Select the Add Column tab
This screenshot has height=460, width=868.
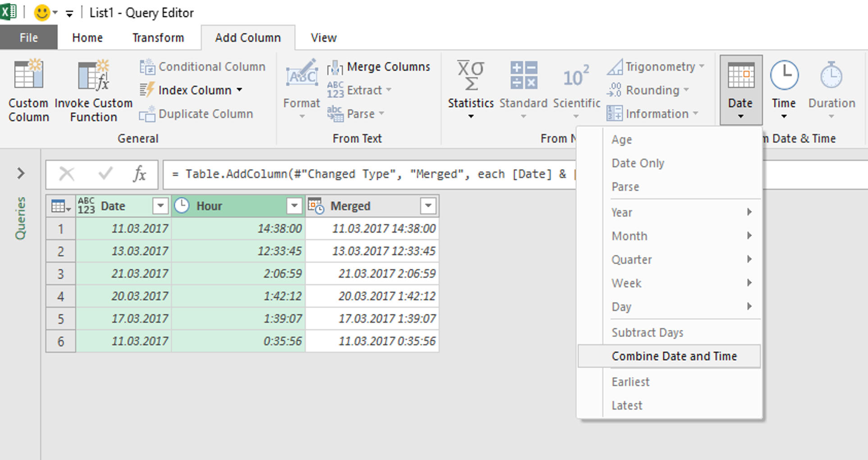coord(248,37)
